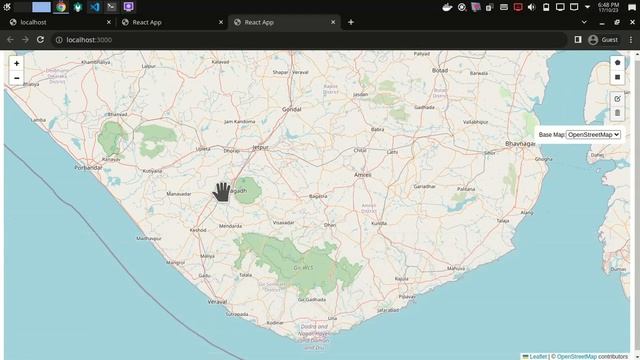640x360 pixels.
Task: Click the Gondal label on the map
Action: (291, 109)
